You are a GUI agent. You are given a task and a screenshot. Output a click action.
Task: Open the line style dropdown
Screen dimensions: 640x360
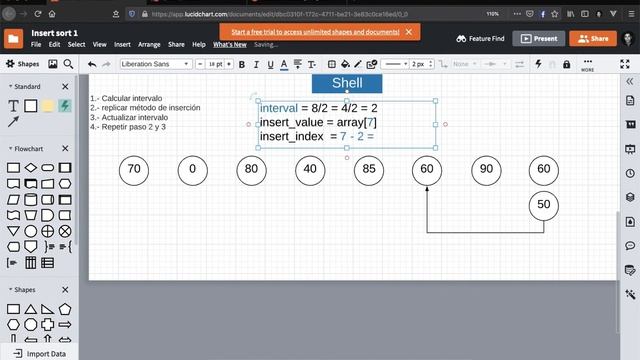pyautogui.click(x=395, y=64)
